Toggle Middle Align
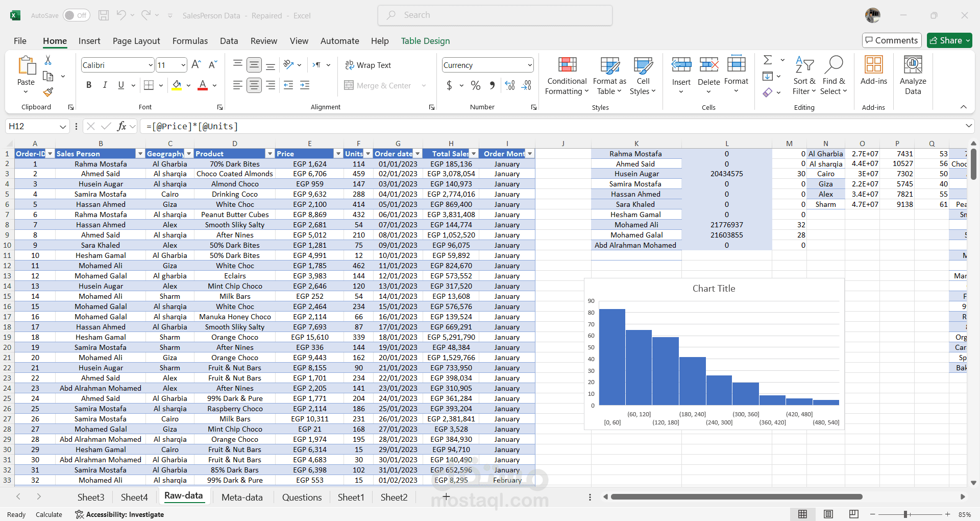This screenshot has width=980, height=521. 254,65
